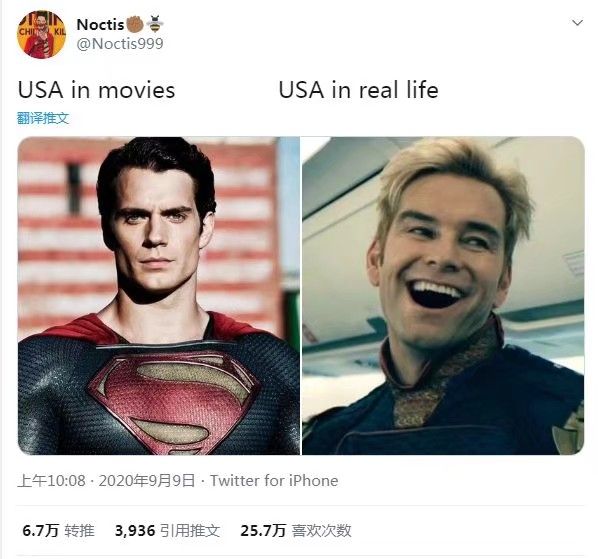View the 25.7万 likes number
Image resolution: width=598 pixels, height=559 pixels.
[263, 530]
